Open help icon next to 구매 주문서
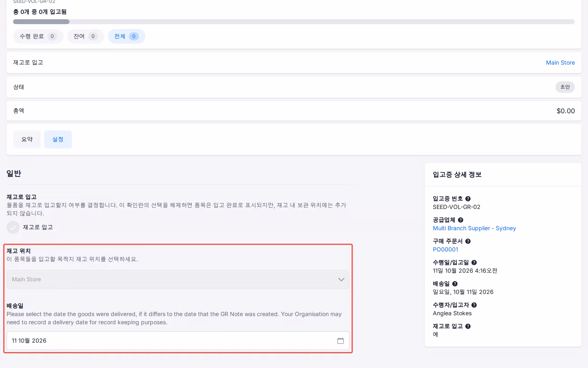The height and width of the screenshot is (368, 588). tap(468, 241)
